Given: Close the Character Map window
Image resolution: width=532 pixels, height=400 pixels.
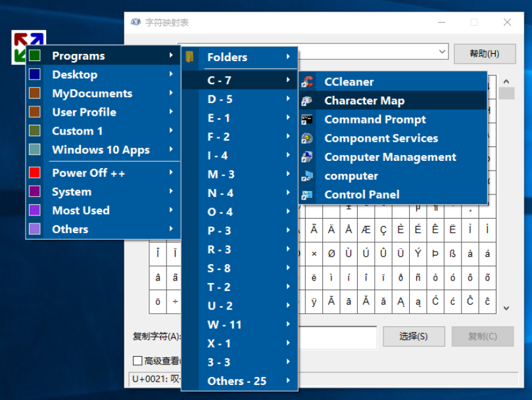Looking at the screenshot, I should click(507, 22).
